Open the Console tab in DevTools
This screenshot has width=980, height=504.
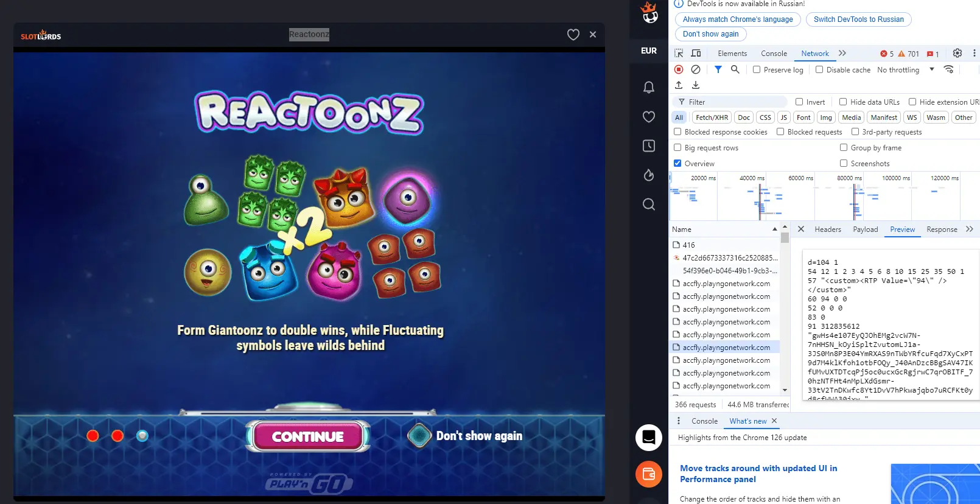[774, 54]
